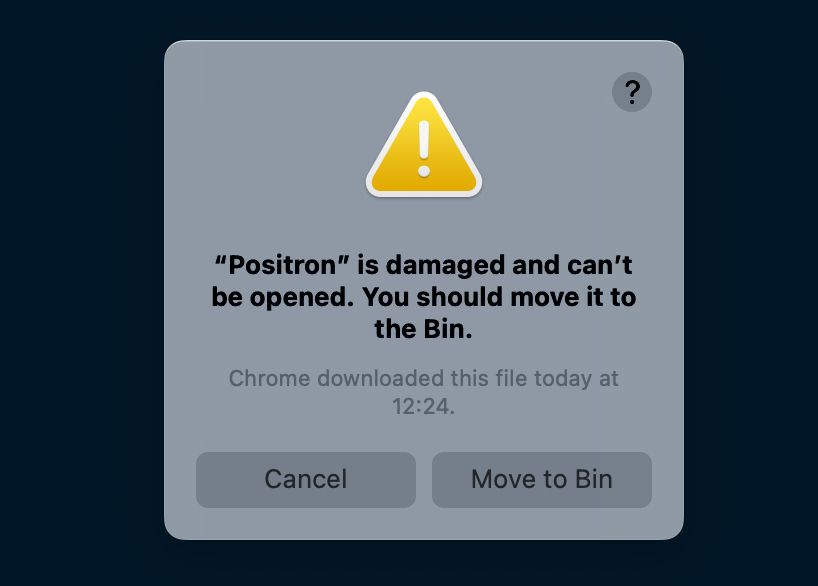Click the "be opened. You should move it to" line

(424, 297)
